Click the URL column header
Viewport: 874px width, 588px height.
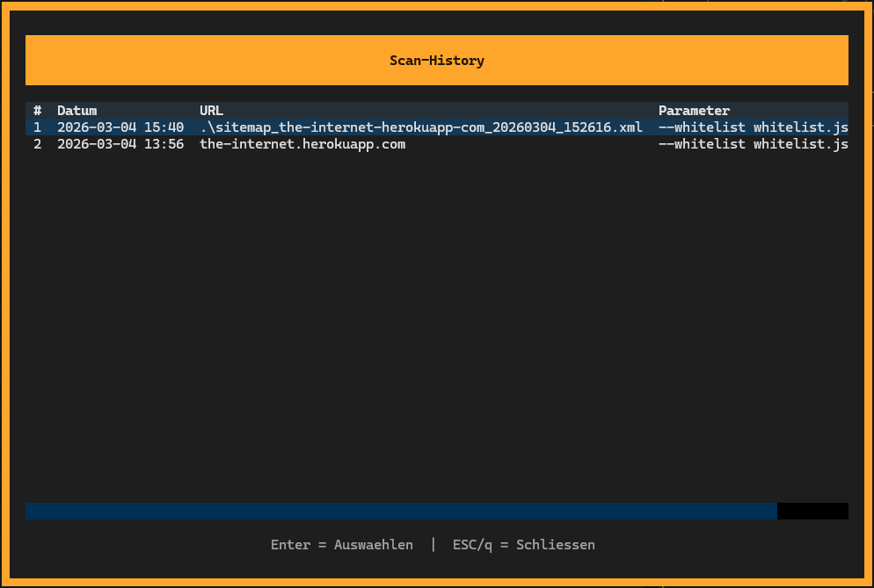click(x=211, y=111)
